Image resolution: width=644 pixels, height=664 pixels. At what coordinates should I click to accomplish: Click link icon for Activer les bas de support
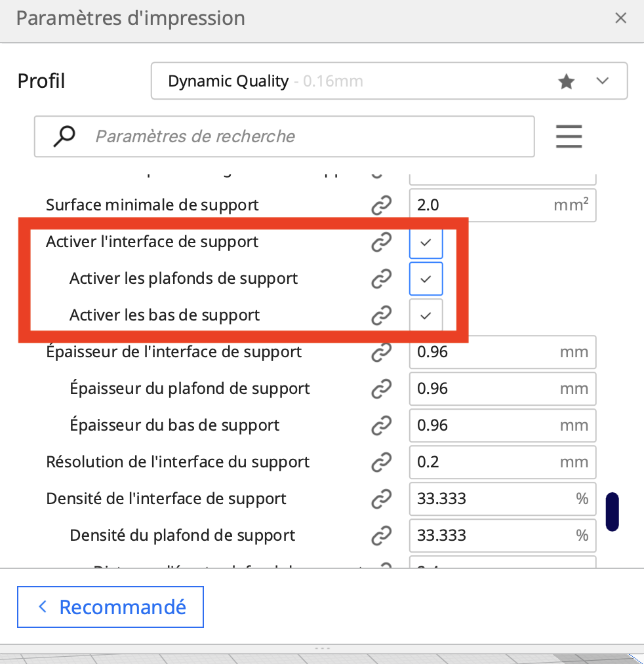pos(381,315)
